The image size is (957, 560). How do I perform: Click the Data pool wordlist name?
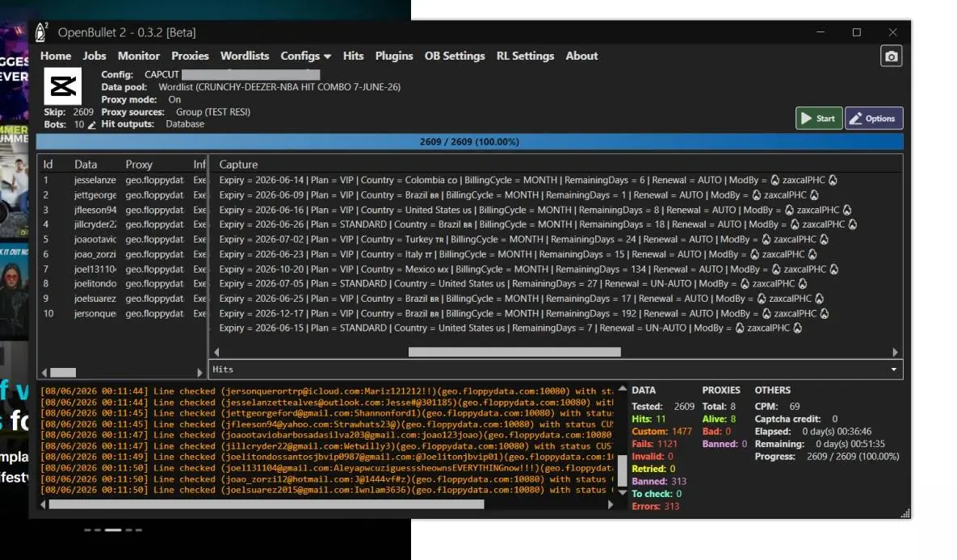(279, 87)
